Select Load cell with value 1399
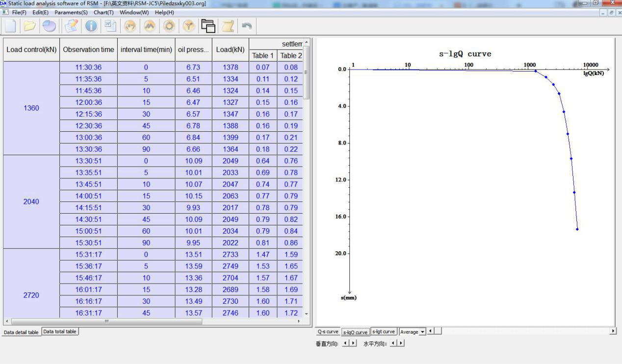The width and height of the screenshot is (622, 364). (230, 137)
